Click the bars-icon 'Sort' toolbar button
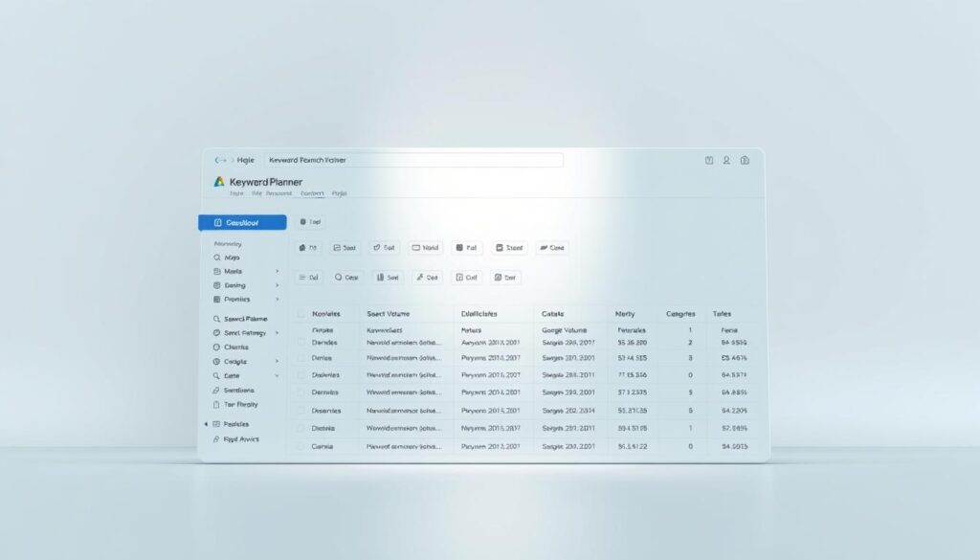 388,278
